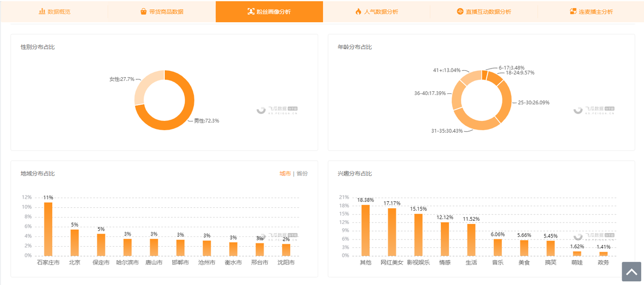Viewport: 644px width, 285px height.
Task: Click the back-to-top arrow button
Action: click(x=631, y=272)
